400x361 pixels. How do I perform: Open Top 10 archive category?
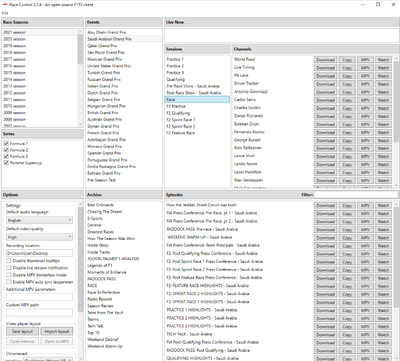[x=93, y=333]
